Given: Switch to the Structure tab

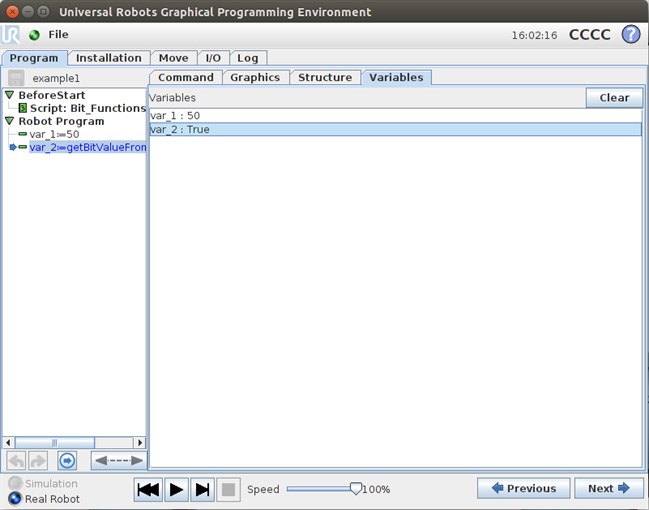Looking at the screenshot, I should point(325,77).
